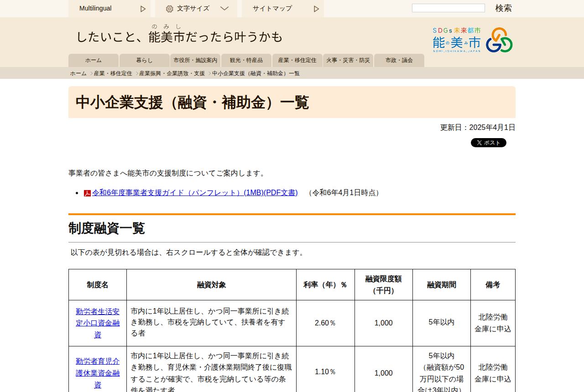
Task: Click the 制度名 column header
Action: [x=98, y=285]
